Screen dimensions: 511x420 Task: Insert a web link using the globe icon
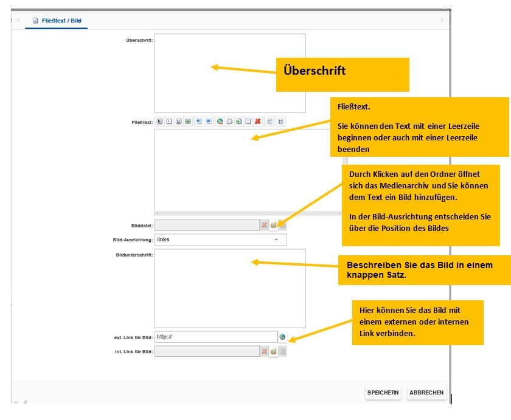(x=219, y=120)
